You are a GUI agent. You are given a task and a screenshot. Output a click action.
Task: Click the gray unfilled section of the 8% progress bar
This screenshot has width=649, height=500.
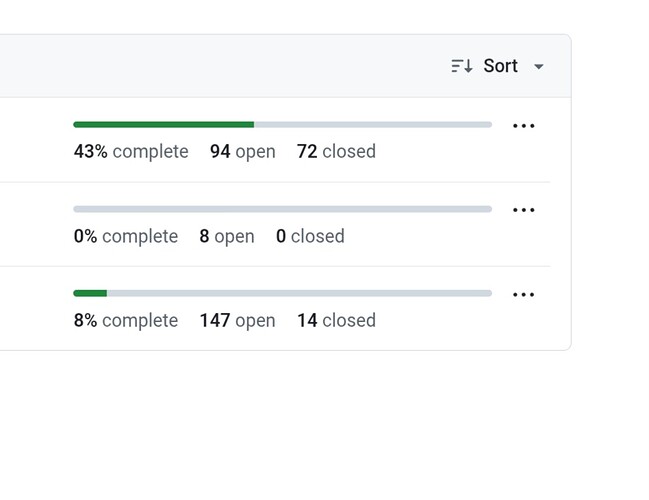tap(299, 293)
